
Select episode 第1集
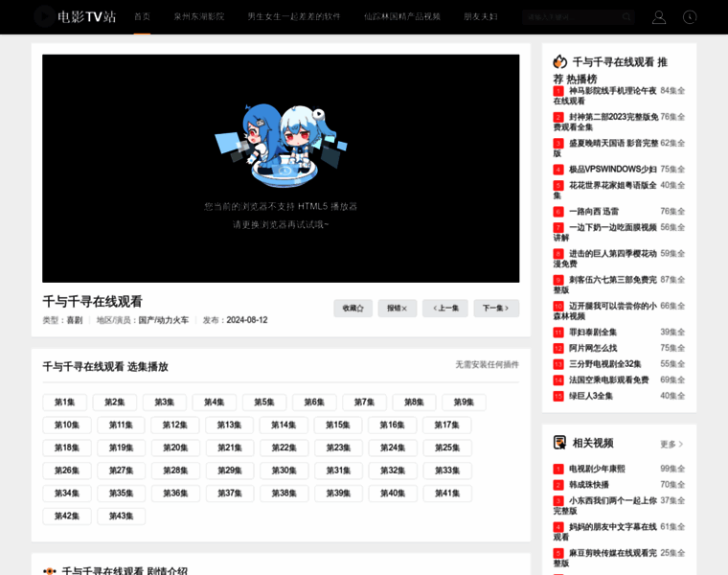coord(64,402)
